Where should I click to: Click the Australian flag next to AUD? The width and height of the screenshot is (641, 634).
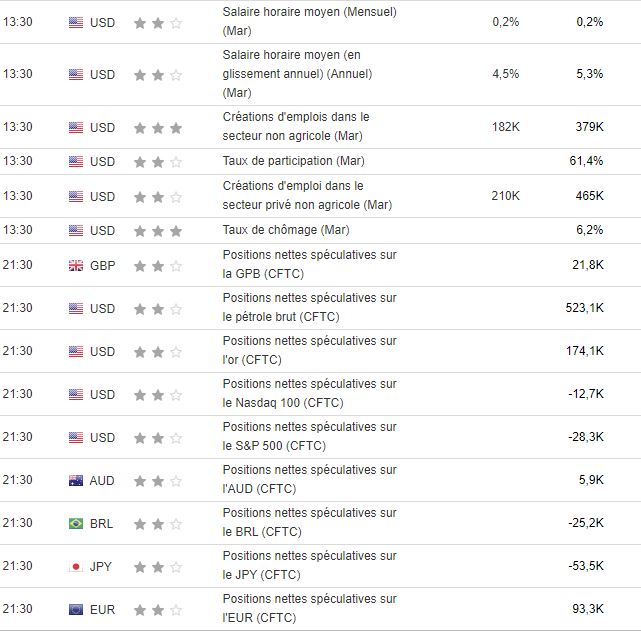coord(76,480)
